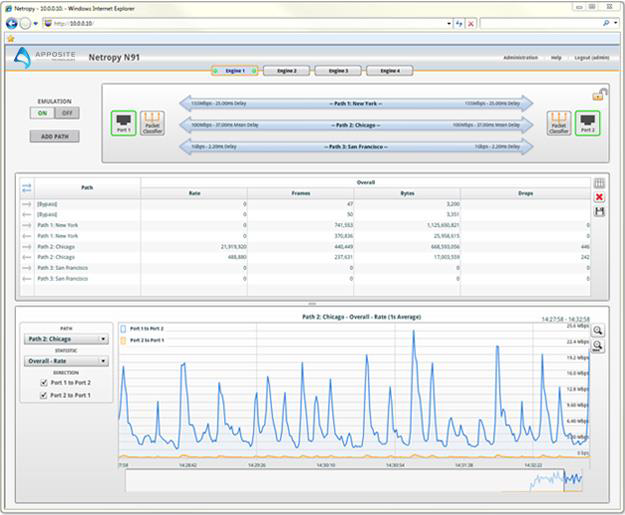Screen dimensions: 625x515
Task: Click the zoom out magnifier icon
Action: 597,346
